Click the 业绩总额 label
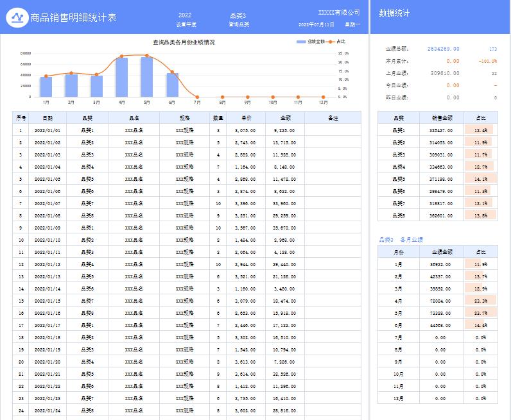 tap(397, 49)
